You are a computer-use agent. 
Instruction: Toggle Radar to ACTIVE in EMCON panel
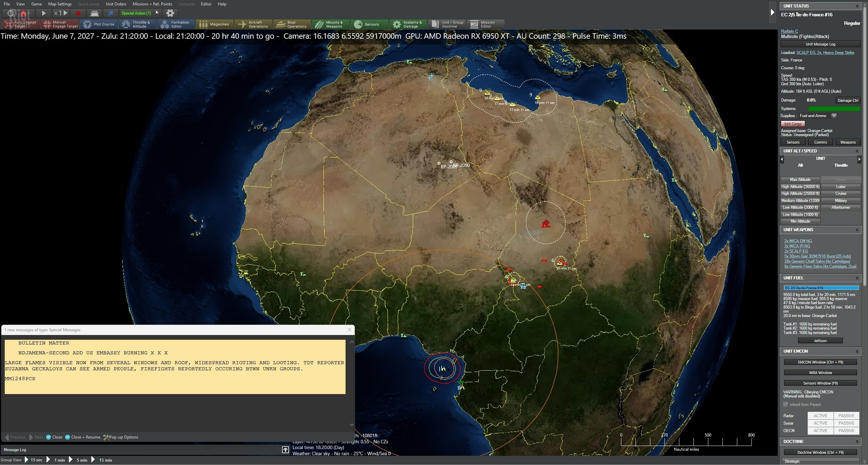[820, 415]
